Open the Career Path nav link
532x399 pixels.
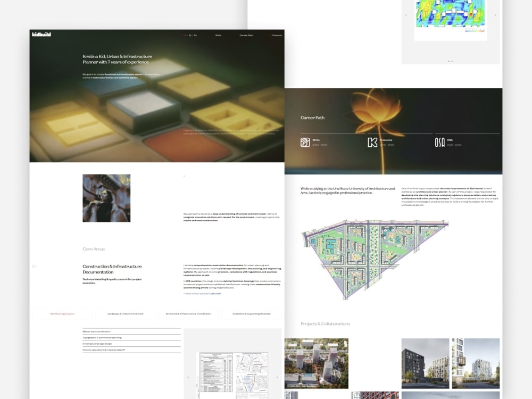pos(246,35)
